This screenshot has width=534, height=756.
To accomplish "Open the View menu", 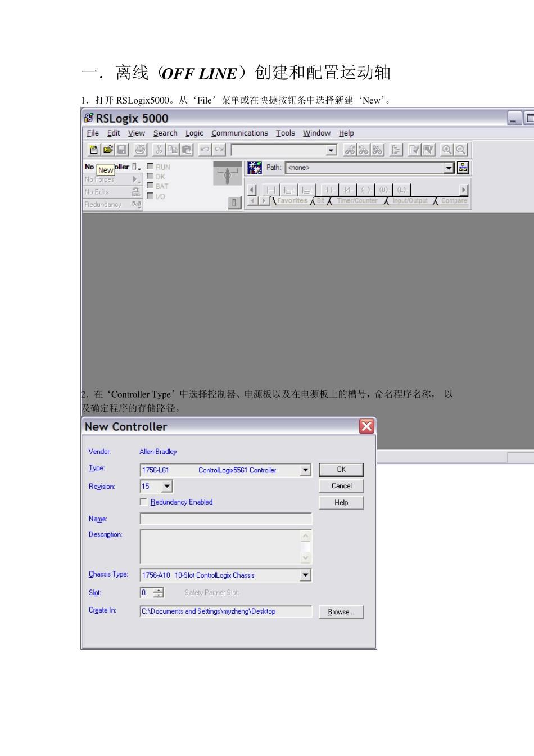I will [x=137, y=133].
